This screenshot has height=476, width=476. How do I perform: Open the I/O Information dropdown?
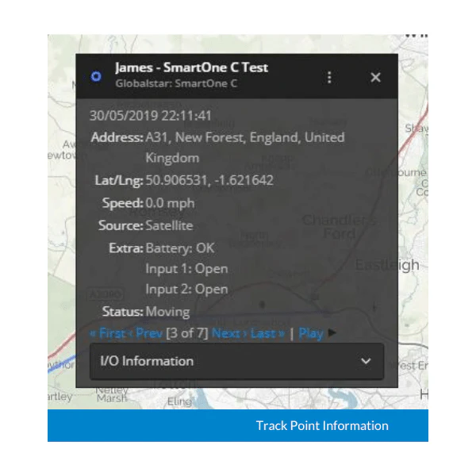[x=236, y=361]
